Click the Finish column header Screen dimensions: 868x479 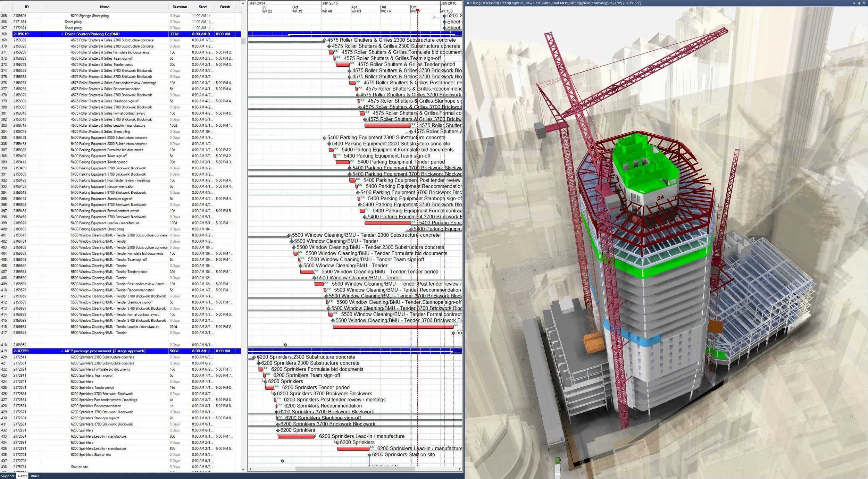click(225, 7)
